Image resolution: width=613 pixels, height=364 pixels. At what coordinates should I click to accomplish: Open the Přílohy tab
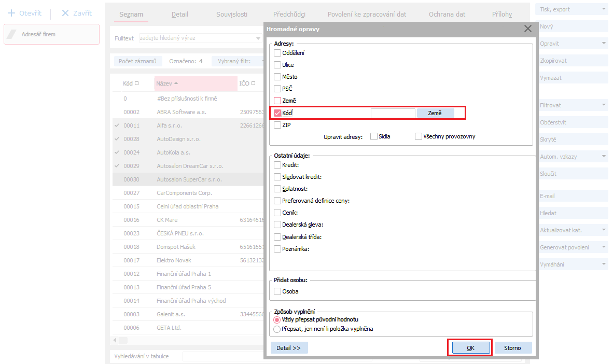[502, 15]
